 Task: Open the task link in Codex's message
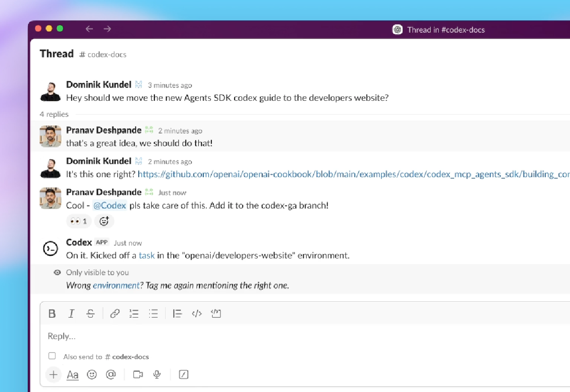pyautogui.click(x=146, y=256)
